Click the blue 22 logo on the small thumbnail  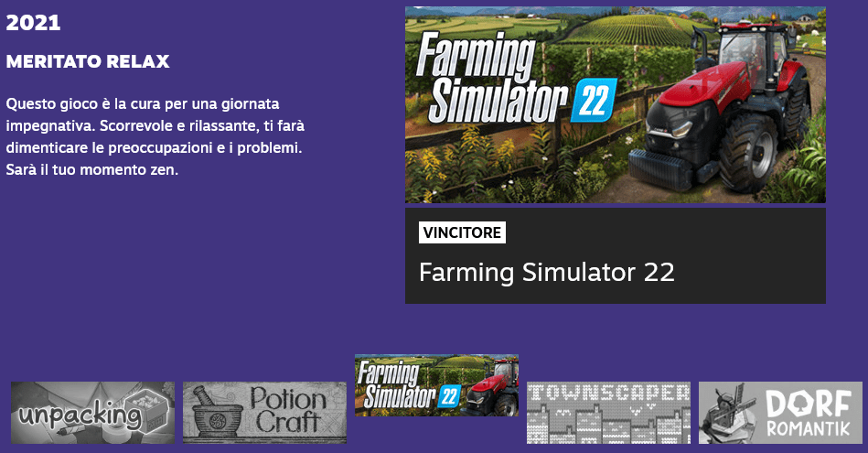[x=449, y=396]
